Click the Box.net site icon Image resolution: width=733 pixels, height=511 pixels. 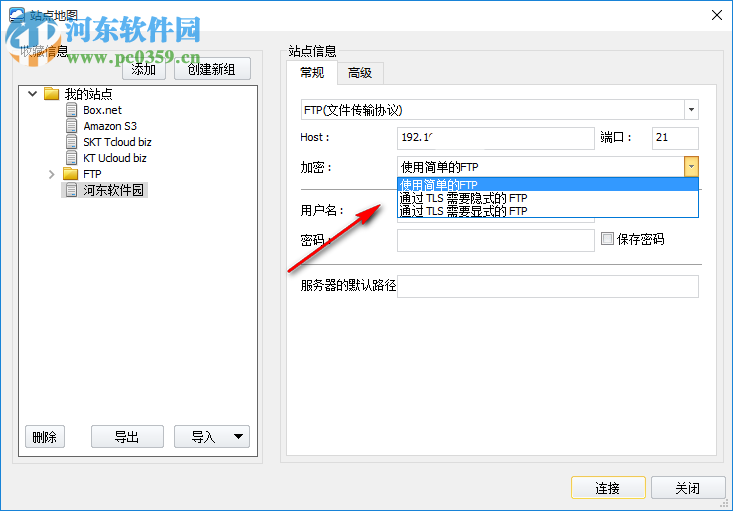pos(72,110)
